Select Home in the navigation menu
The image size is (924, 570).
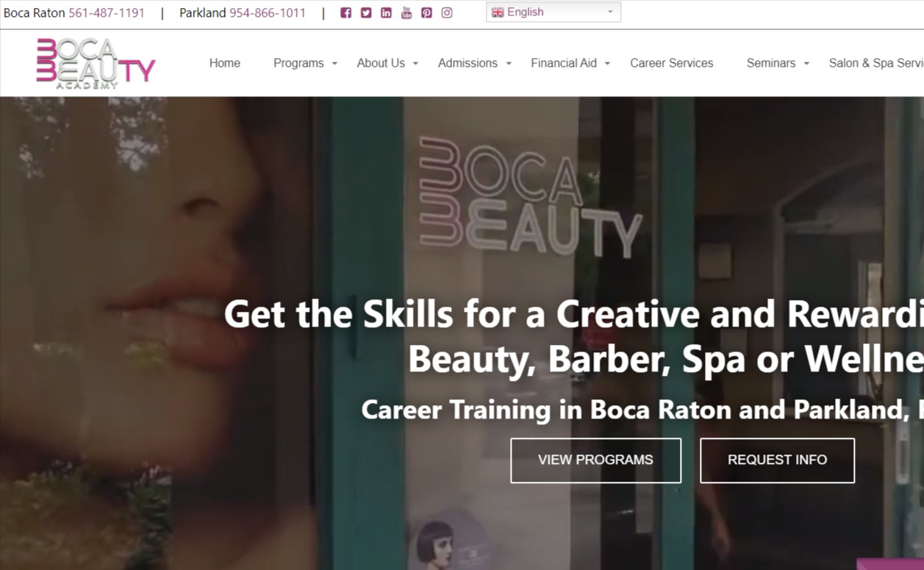(x=224, y=63)
